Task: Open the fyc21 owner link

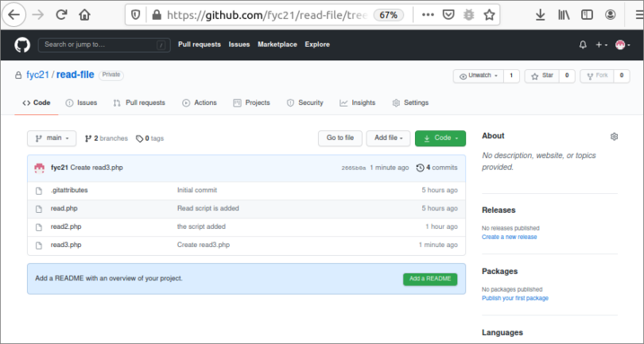Action: [37, 75]
